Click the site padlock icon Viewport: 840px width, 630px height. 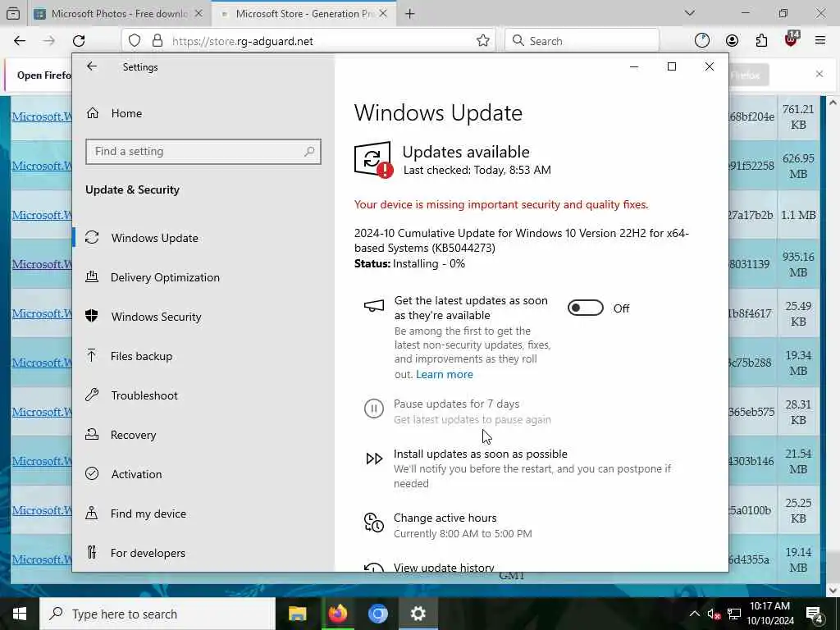157,41
